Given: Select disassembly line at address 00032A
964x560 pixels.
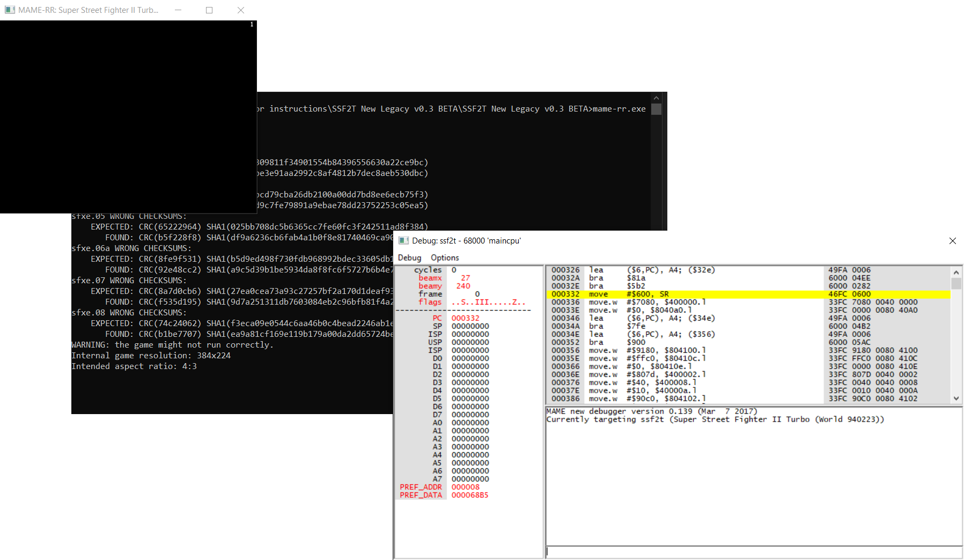Looking at the screenshot, I should pyautogui.click(x=748, y=278).
